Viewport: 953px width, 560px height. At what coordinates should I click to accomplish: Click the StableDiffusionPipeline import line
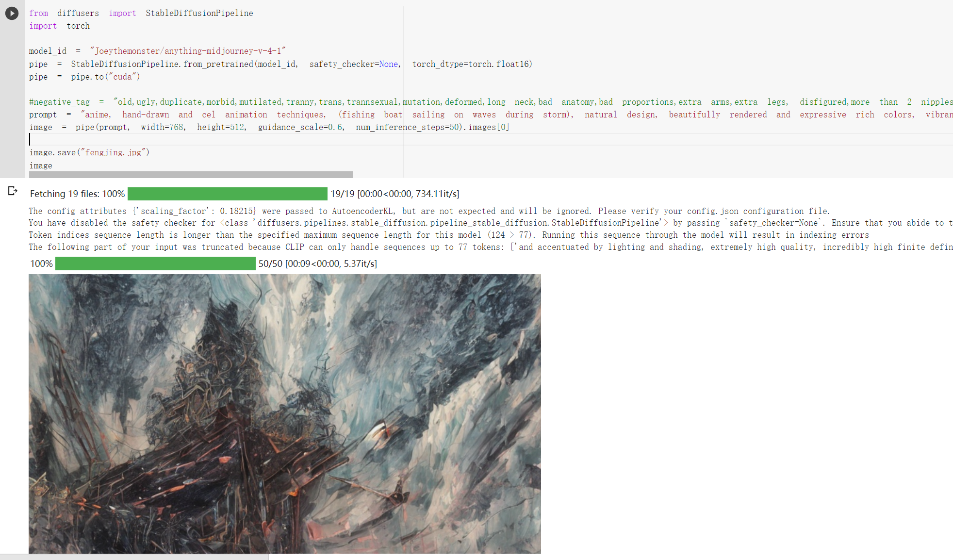coord(141,13)
